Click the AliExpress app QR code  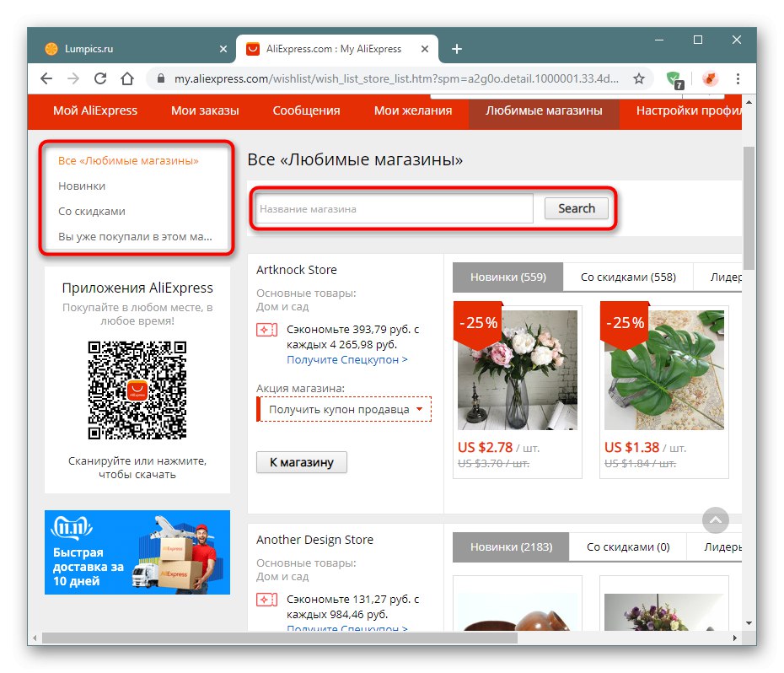coord(137,390)
